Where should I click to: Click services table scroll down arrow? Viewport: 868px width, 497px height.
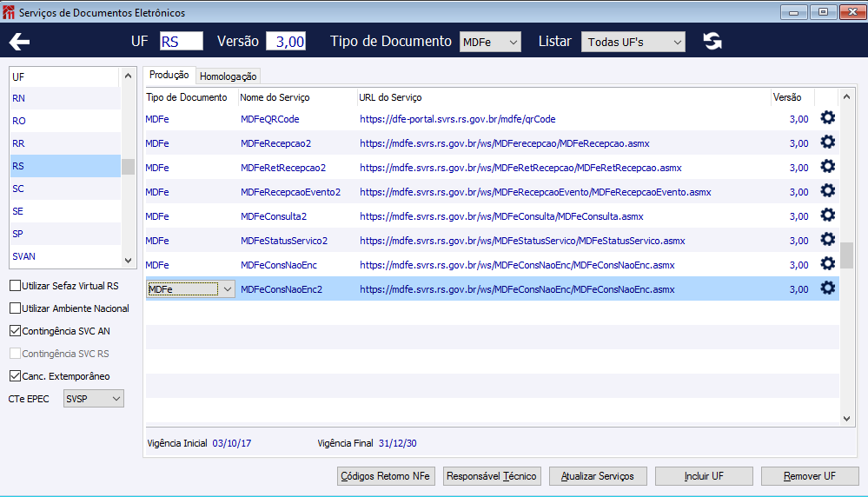point(846,419)
